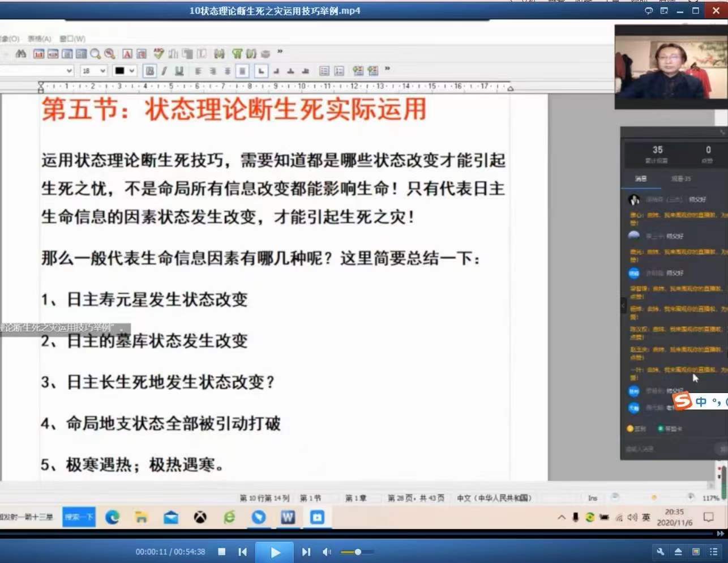Select the Find binoculars icon in the toolbar
This screenshot has width=728, height=563.
[20, 54]
